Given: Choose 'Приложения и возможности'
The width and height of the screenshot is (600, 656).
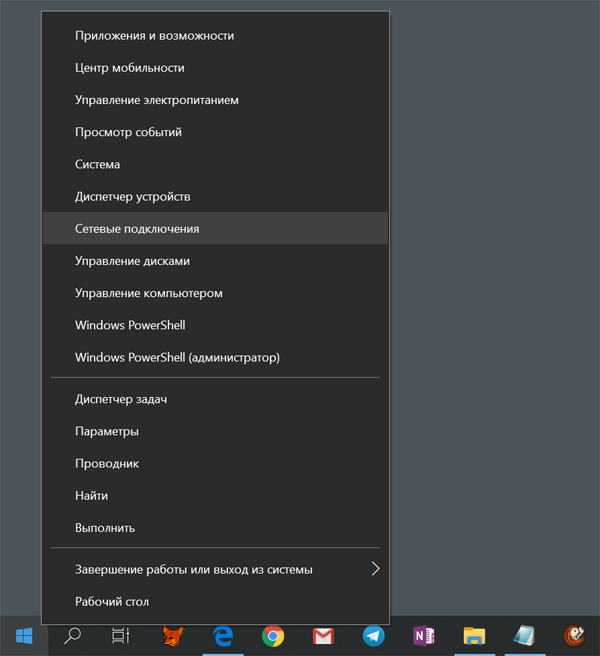Looking at the screenshot, I should [154, 36].
